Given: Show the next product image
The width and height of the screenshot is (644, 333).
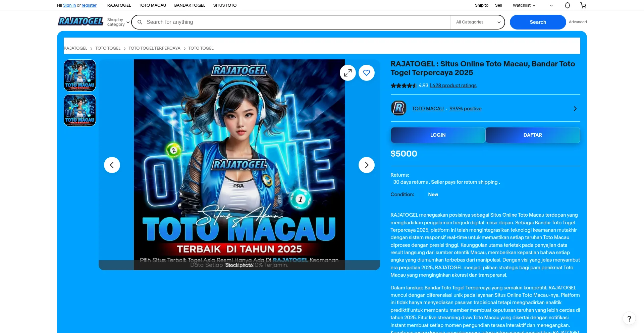Looking at the screenshot, I should click(366, 165).
